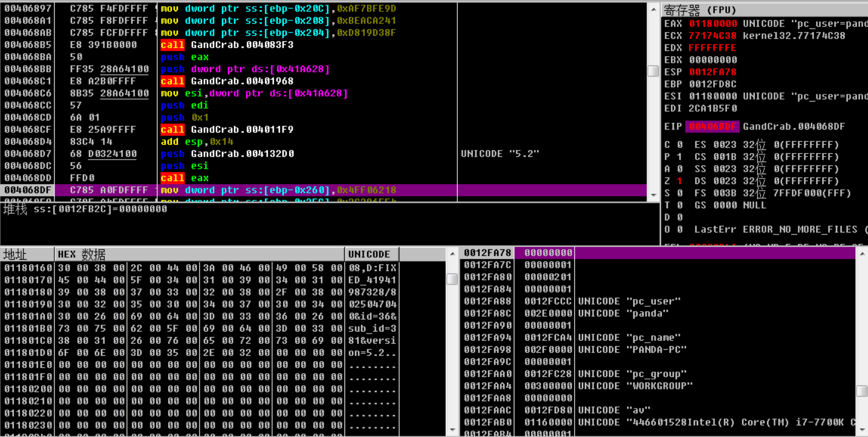
Task: Click the dump pane scroll down arrow
Action: pos(452,430)
